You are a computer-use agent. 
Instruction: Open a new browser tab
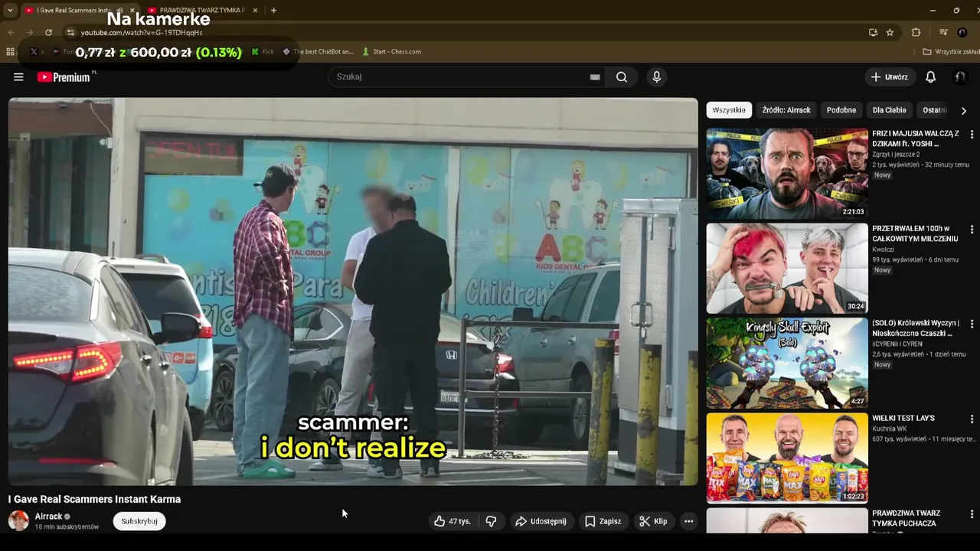click(x=273, y=10)
